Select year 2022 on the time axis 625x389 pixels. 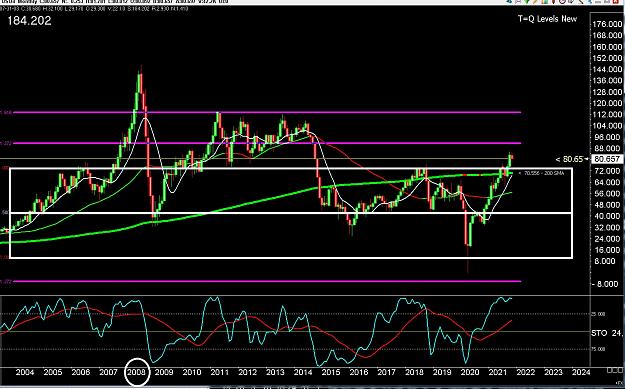(x=526, y=372)
